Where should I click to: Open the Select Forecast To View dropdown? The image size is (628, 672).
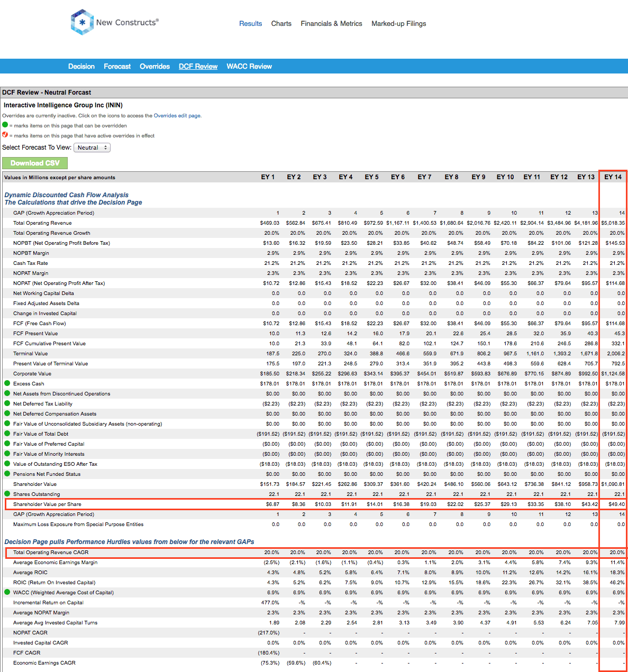click(x=92, y=148)
